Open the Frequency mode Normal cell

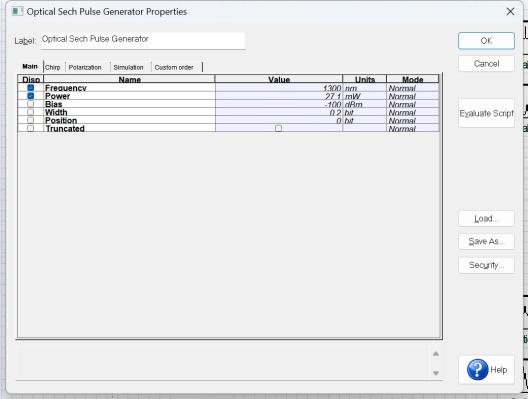pyautogui.click(x=413, y=88)
